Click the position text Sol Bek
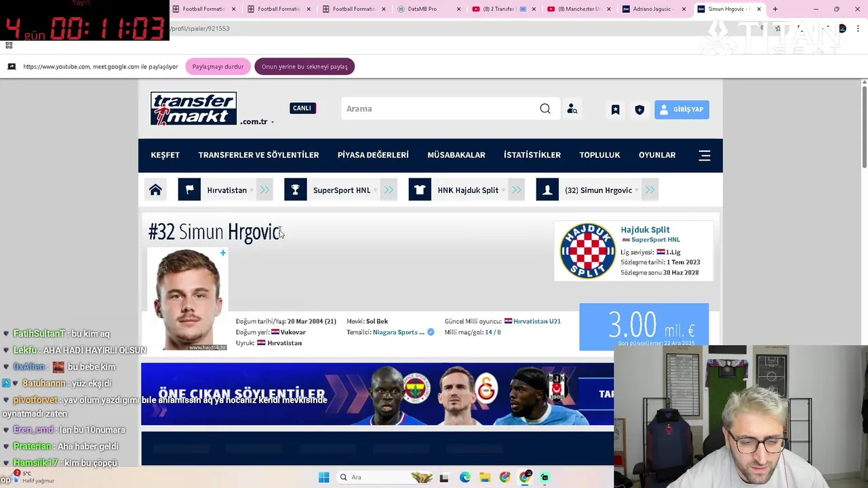868x488 pixels. (377, 321)
